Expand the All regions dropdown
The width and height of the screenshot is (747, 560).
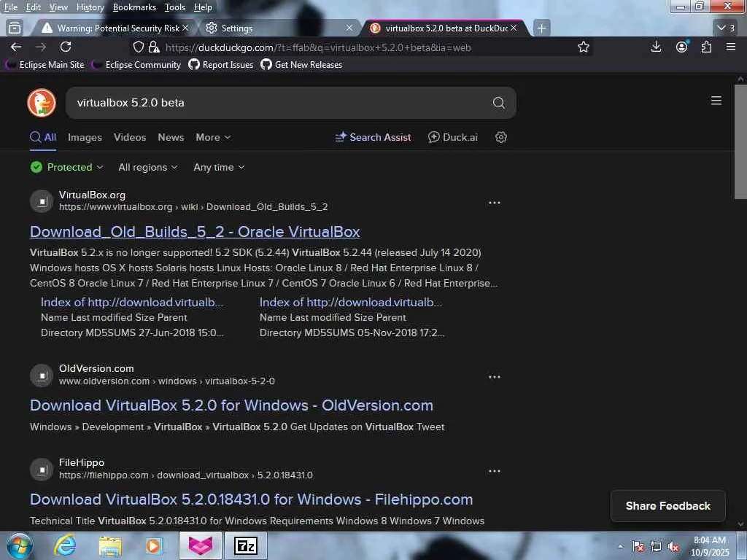(x=147, y=167)
